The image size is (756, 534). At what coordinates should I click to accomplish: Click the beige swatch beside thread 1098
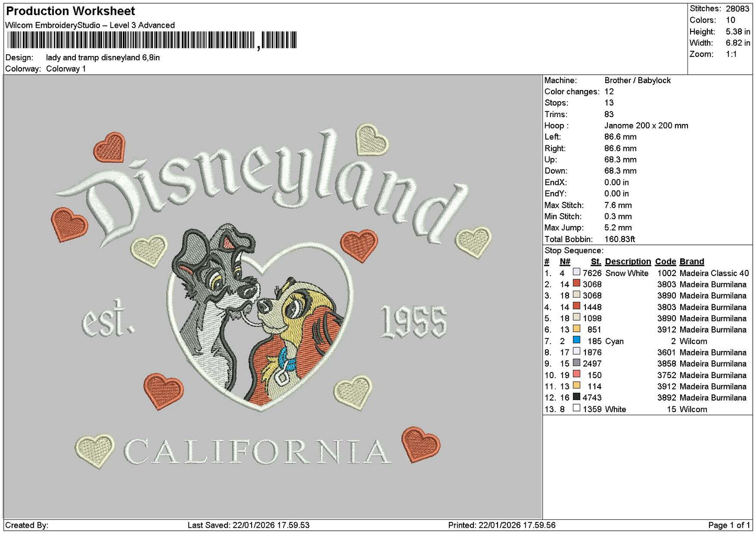pos(577,317)
